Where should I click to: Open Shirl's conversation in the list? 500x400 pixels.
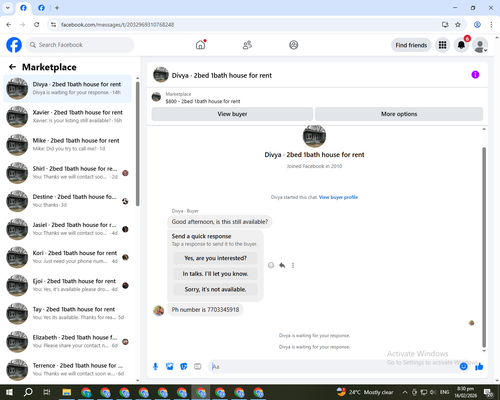coord(67,173)
